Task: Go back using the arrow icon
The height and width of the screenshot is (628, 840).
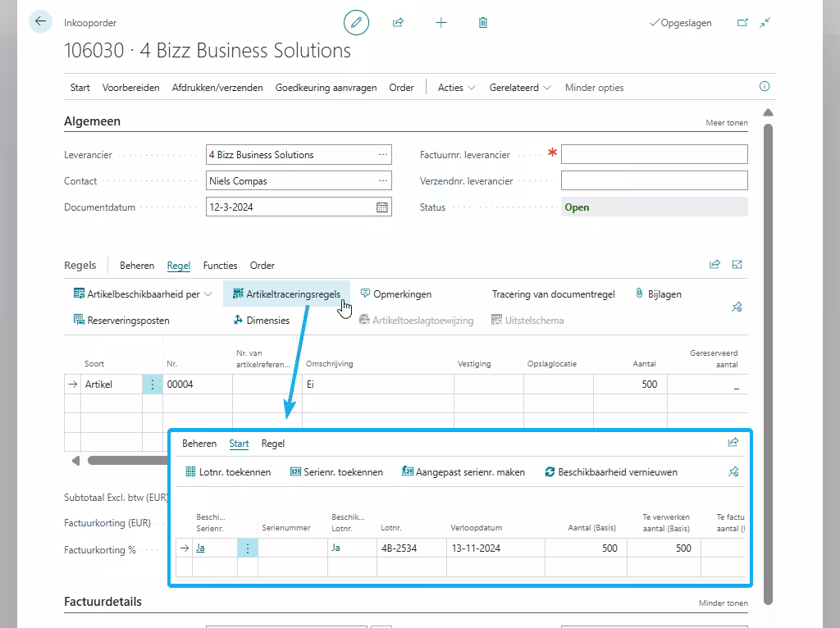Action: coord(40,22)
